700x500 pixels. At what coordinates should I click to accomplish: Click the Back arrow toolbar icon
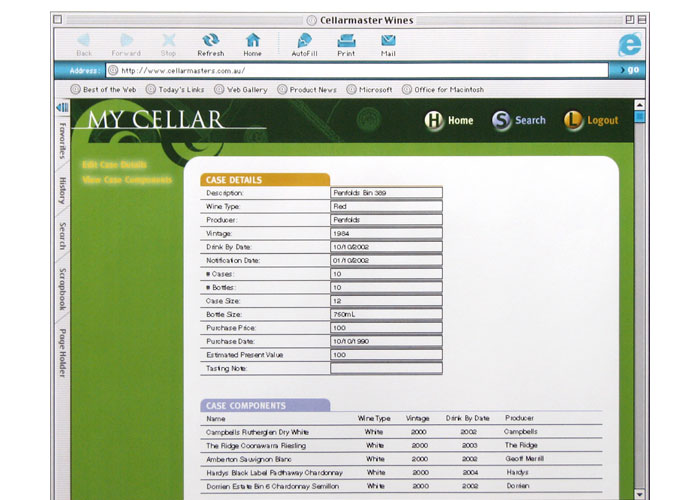tap(83, 41)
